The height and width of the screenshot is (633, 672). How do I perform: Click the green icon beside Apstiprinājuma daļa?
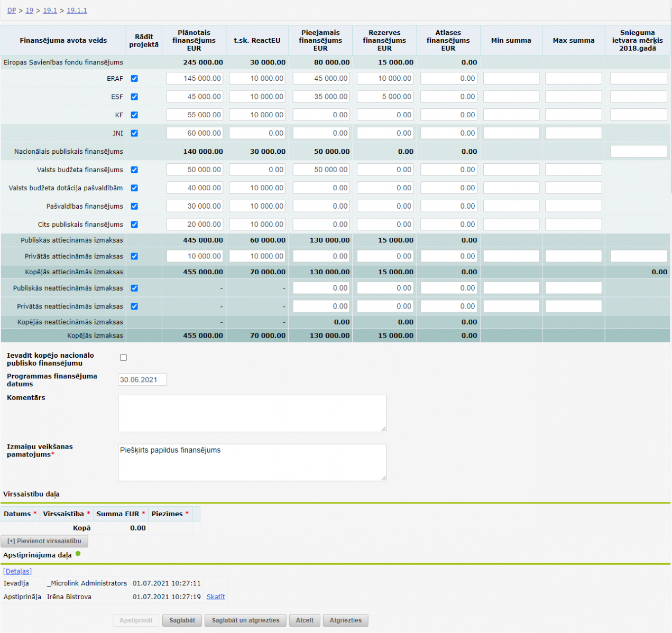tap(78, 554)
